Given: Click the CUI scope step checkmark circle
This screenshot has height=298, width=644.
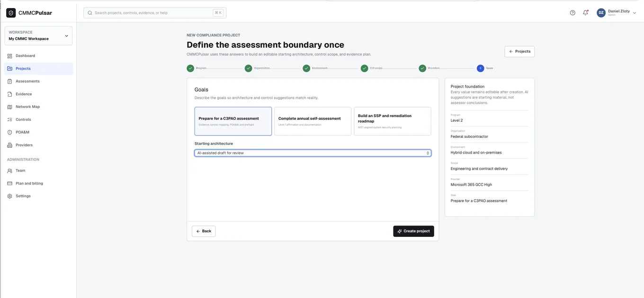Looking at the screenshot, I should 364,68.
